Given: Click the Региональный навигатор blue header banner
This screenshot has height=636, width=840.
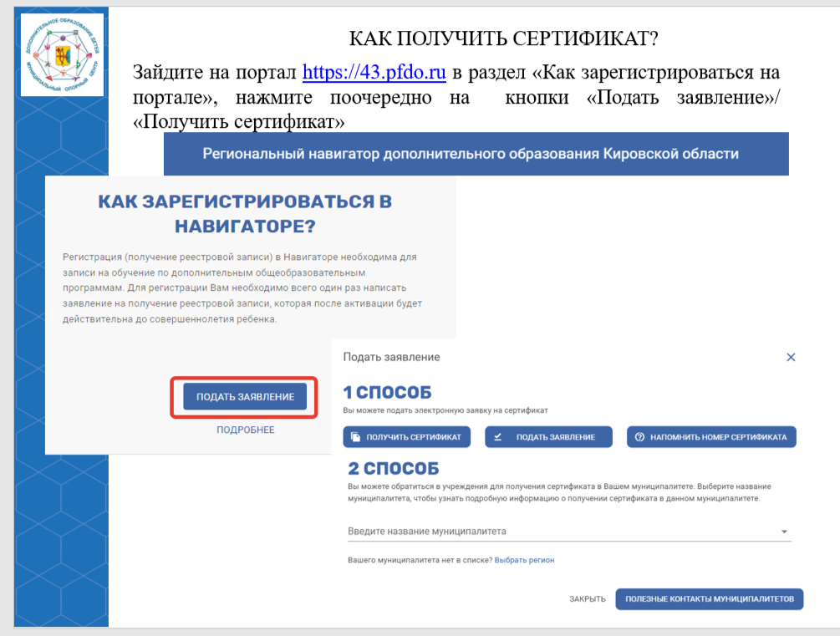Looking at the screenshot, I should (x=476, y=154).
